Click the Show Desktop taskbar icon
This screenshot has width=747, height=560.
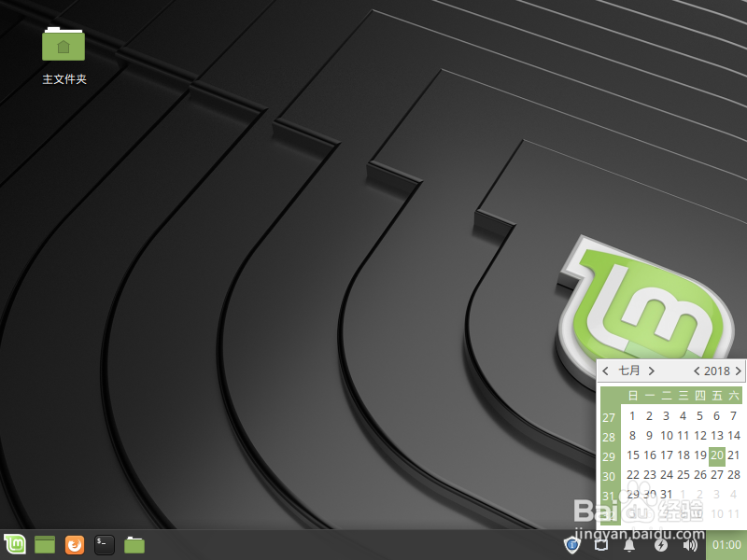(44, 544)
